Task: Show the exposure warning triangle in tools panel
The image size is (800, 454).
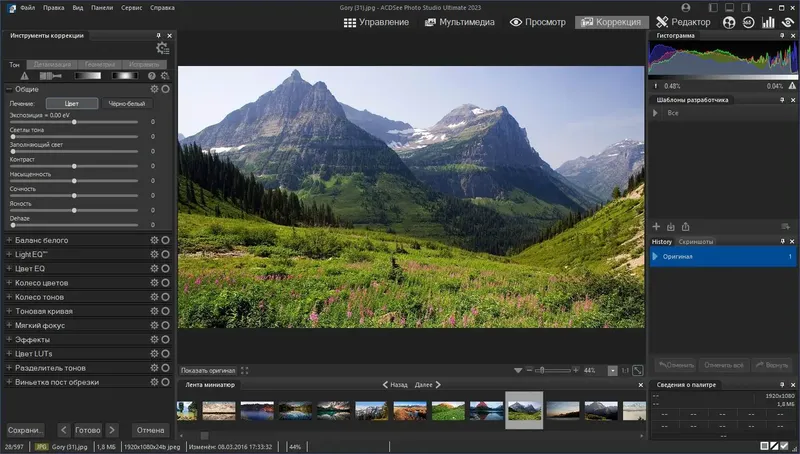Action: tap(24, 76)
